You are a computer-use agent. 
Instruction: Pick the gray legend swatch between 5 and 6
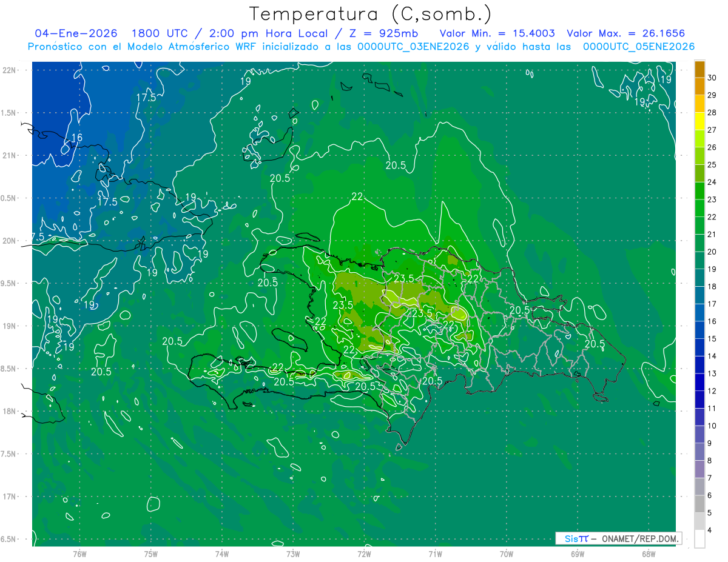point(699,504)
